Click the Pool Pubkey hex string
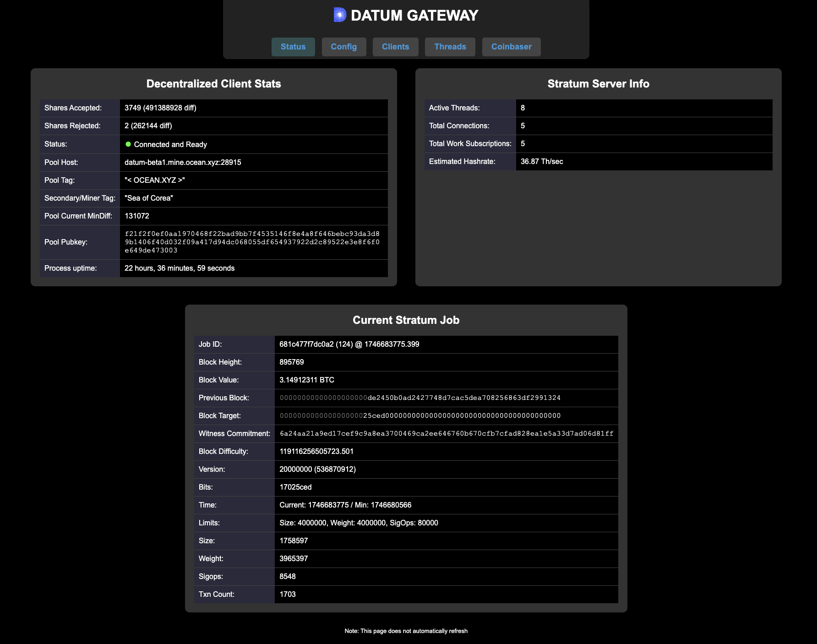Viewport: 817px width, 644px height. pos(252,242)
